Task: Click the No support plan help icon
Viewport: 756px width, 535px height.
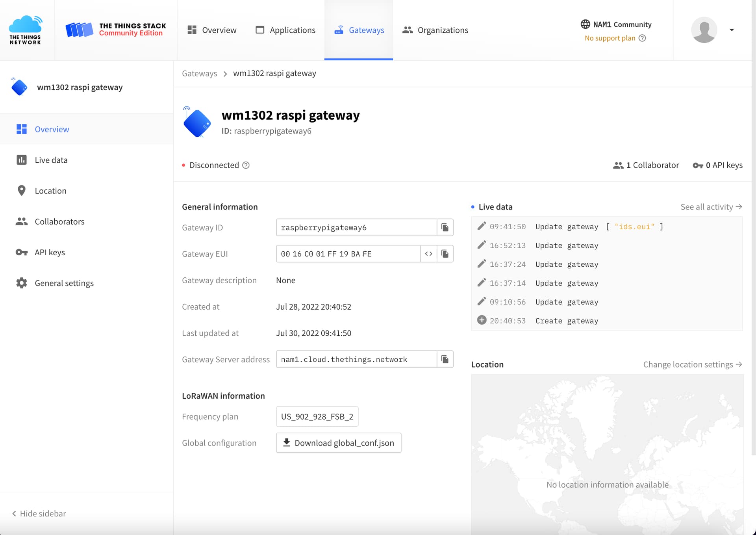Action: [642, 38]
